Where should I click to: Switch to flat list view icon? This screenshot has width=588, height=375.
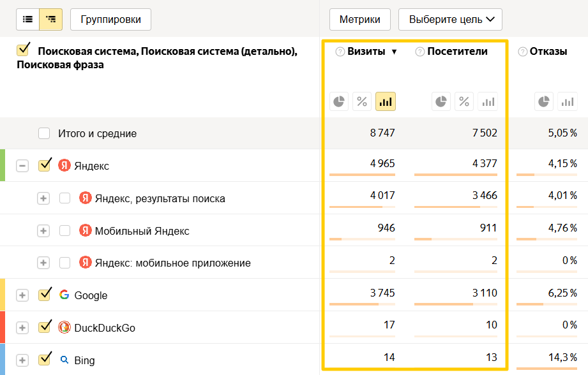click(27, 19)
